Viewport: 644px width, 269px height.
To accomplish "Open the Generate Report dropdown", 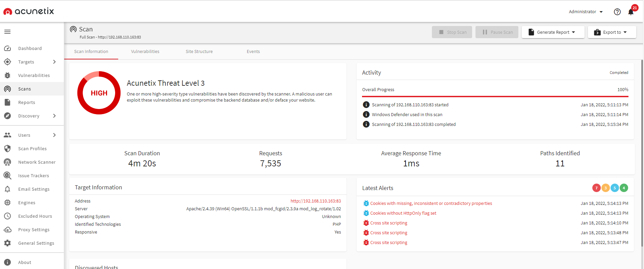I will (553, 32).
